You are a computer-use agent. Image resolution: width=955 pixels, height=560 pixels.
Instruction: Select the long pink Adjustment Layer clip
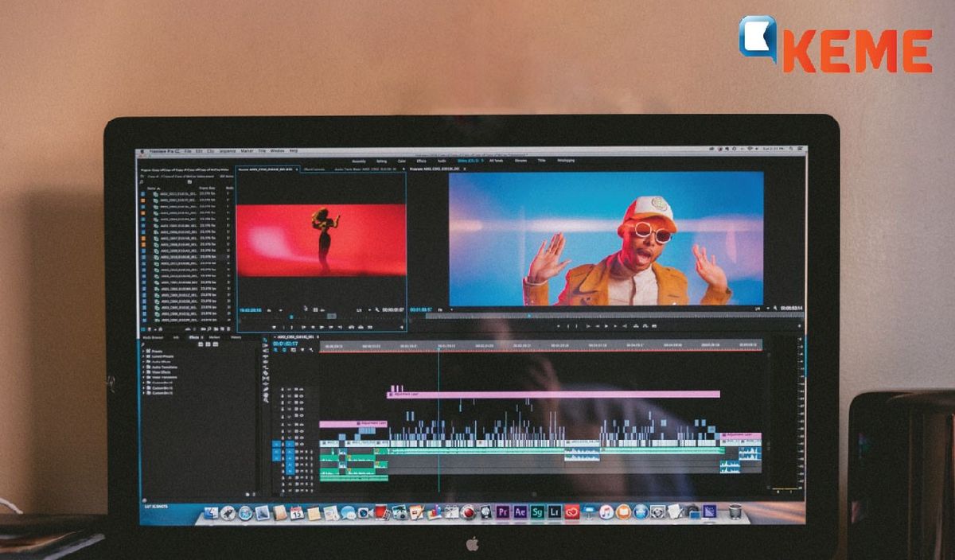click(553, 394)
